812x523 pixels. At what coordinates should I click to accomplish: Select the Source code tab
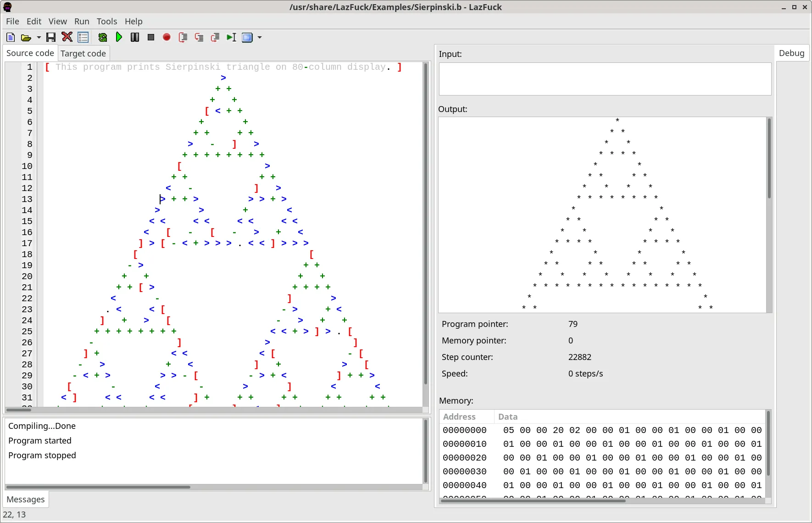[x=30, y=53]
